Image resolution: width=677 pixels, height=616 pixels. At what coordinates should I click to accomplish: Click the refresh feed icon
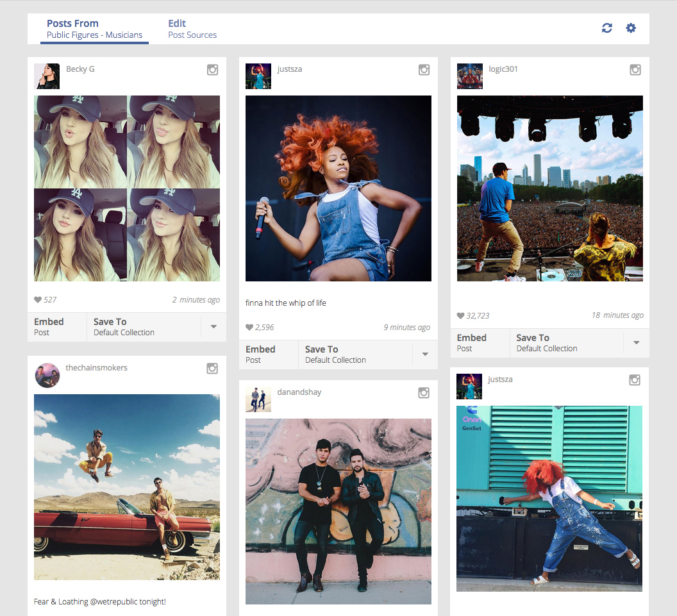pos(606,28)
